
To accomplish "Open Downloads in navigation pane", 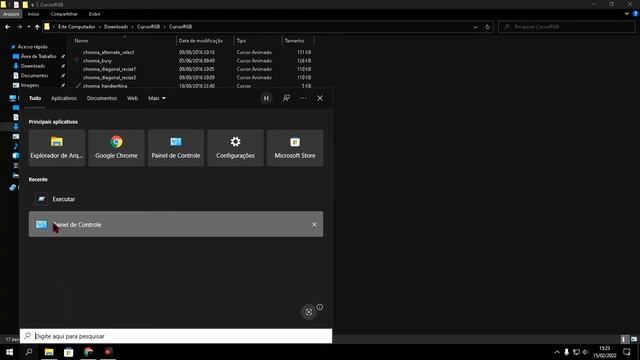I will [33, 66].
